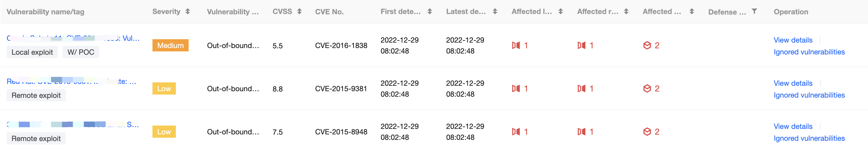Click affected registry image count for CVE-2015-9381
The image size is (868, 152).
pyautogui.click(x=591, y=89)
